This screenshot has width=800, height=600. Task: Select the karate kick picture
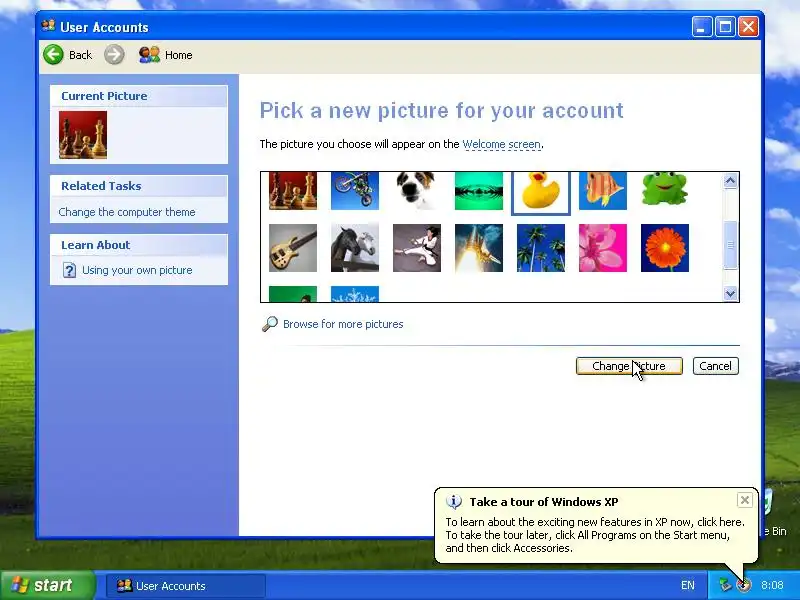tap(417, 248)
